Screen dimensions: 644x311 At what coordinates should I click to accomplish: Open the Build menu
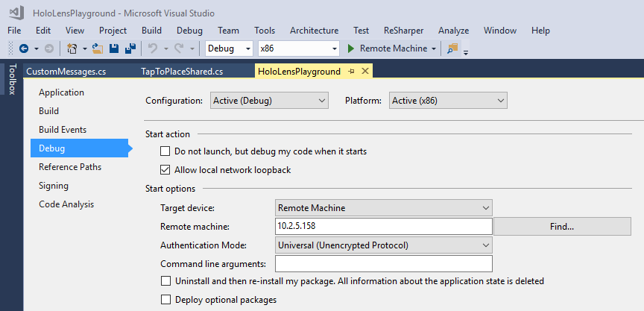coord(151,31)
